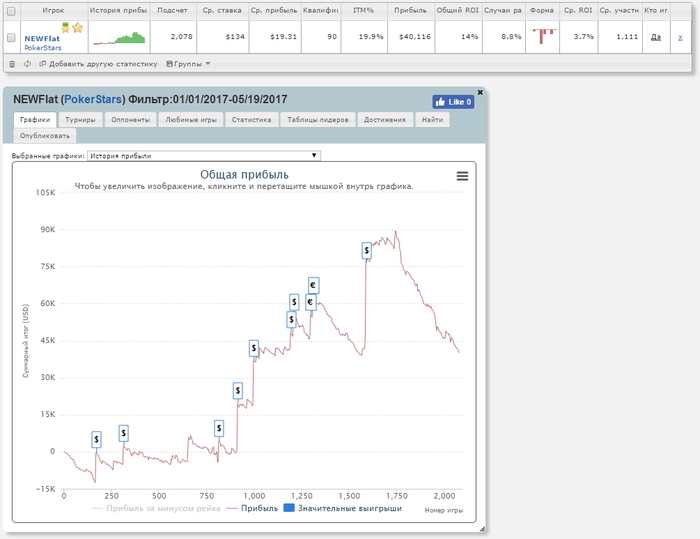
Task: Open the Группы dropdown
Action: pyautogui.click(x=188, y=64)
